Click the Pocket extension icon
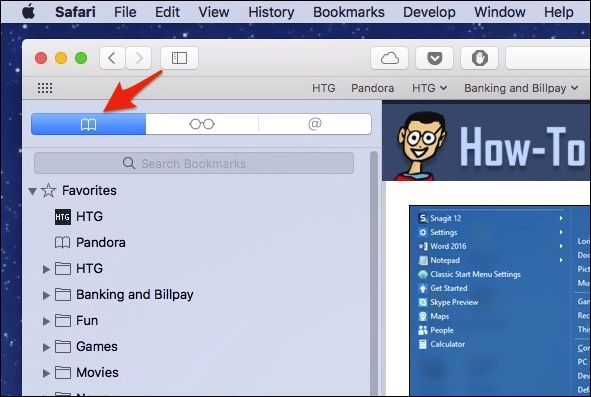 click(434, 58)
